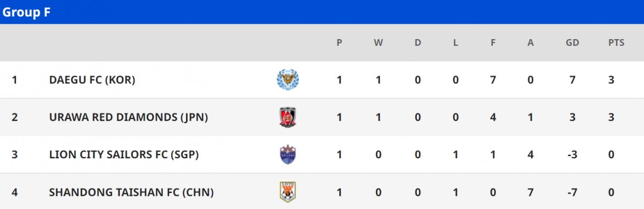
Task: Open URAWA RED DIAMONDS (JPN) team link
Action: coord(129,117)
